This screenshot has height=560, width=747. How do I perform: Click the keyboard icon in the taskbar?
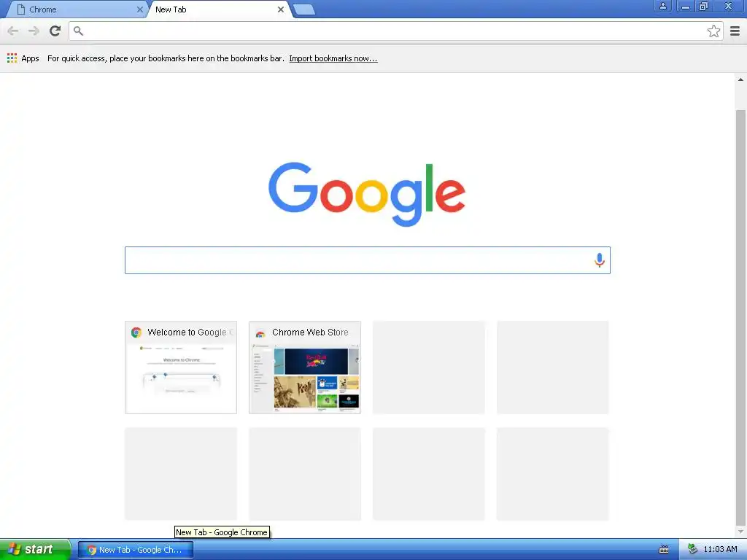click(x=664, y=550)
